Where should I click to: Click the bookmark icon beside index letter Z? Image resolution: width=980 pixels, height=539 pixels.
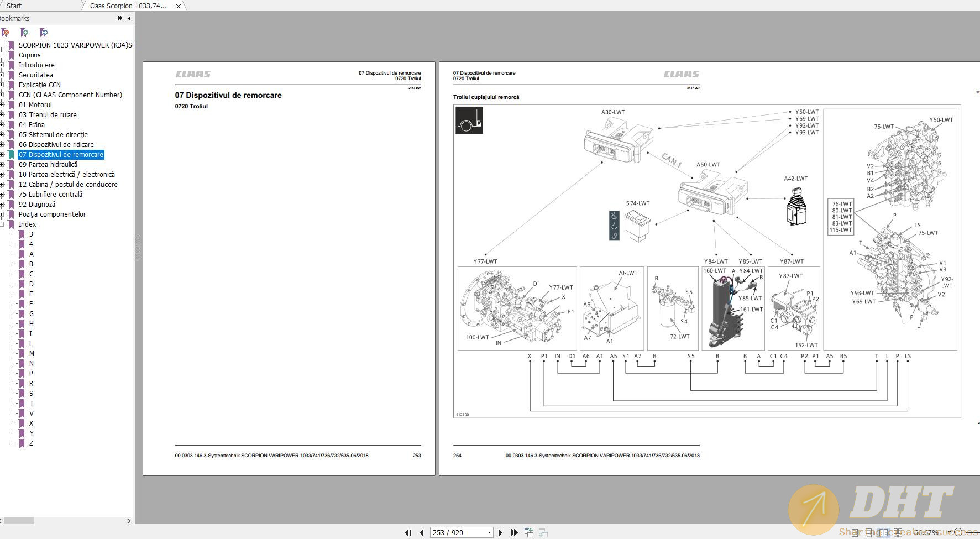22,443
